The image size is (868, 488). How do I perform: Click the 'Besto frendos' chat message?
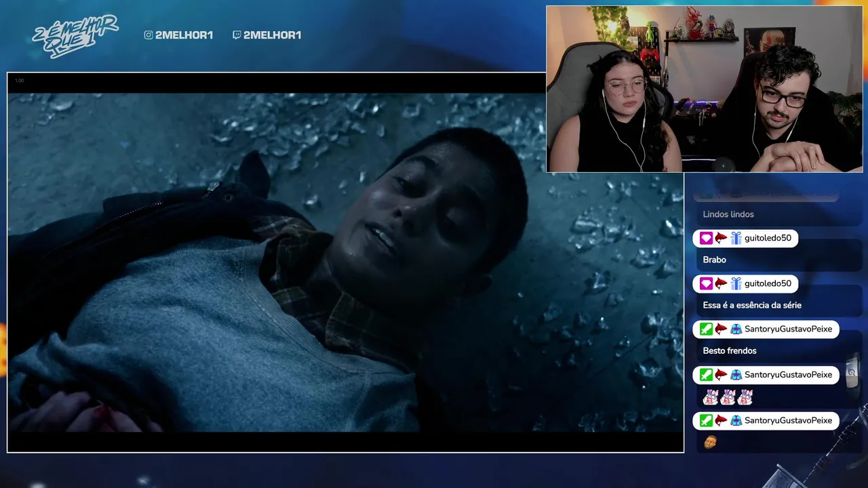point(730,350)
